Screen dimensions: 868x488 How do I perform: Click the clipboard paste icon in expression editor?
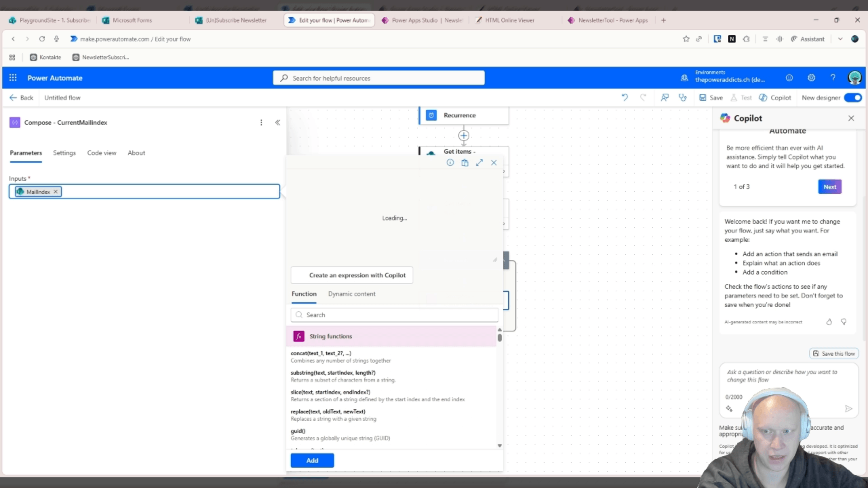point(465,163)
